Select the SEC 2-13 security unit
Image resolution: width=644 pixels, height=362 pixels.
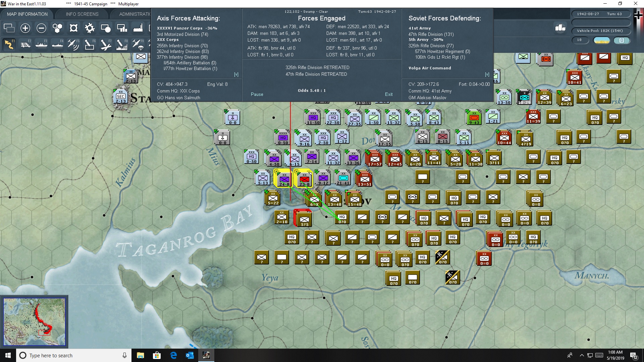(121, 97)
